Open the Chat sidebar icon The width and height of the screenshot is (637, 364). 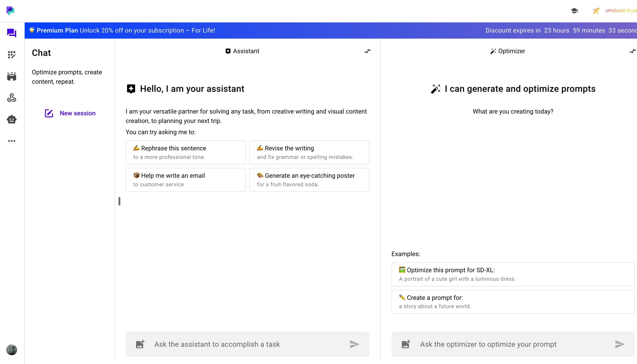(x=11, y=33)
